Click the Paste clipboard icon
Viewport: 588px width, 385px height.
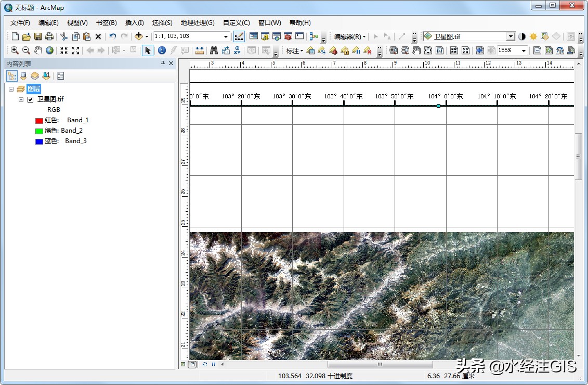pos(87,36)
